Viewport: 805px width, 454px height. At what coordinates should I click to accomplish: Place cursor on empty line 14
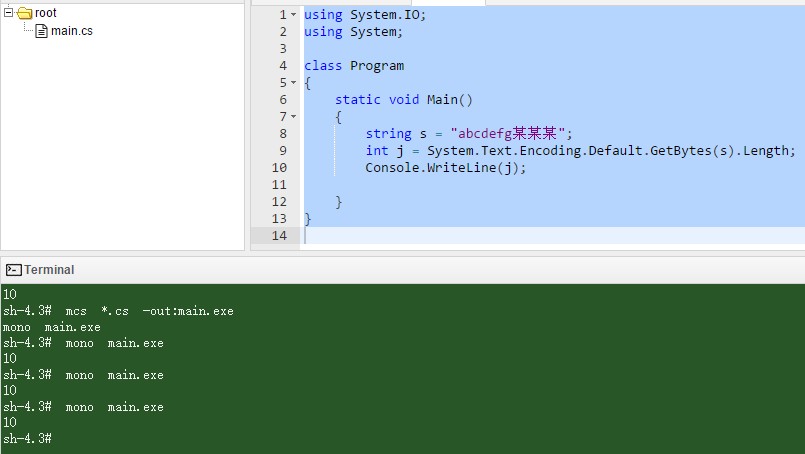coord(554,236)
